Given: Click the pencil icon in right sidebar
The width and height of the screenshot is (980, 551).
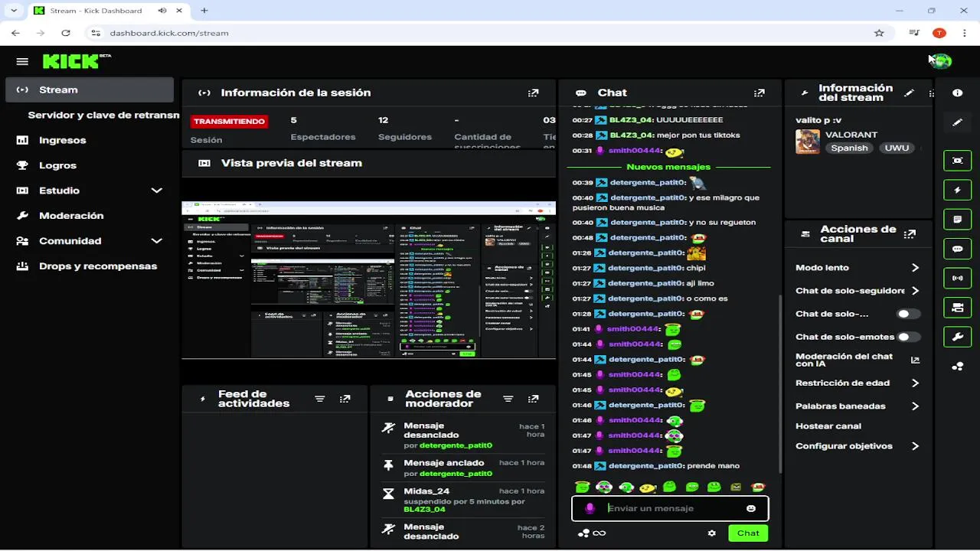Looking at the screenshot, I should tap(957, 122).
